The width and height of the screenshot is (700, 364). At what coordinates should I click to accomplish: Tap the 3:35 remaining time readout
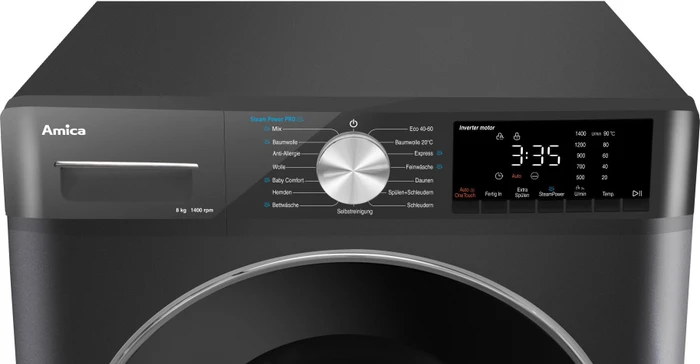point(535,156)
